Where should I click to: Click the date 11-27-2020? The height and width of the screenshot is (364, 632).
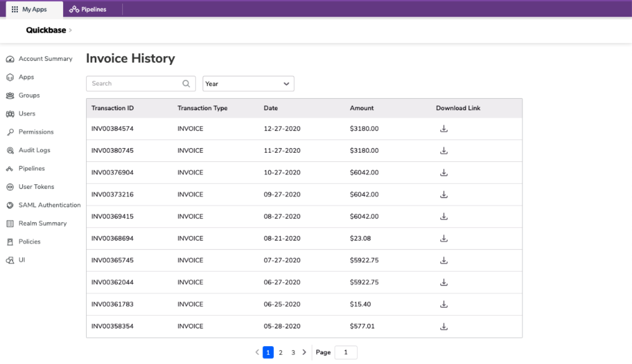[282, 150]
